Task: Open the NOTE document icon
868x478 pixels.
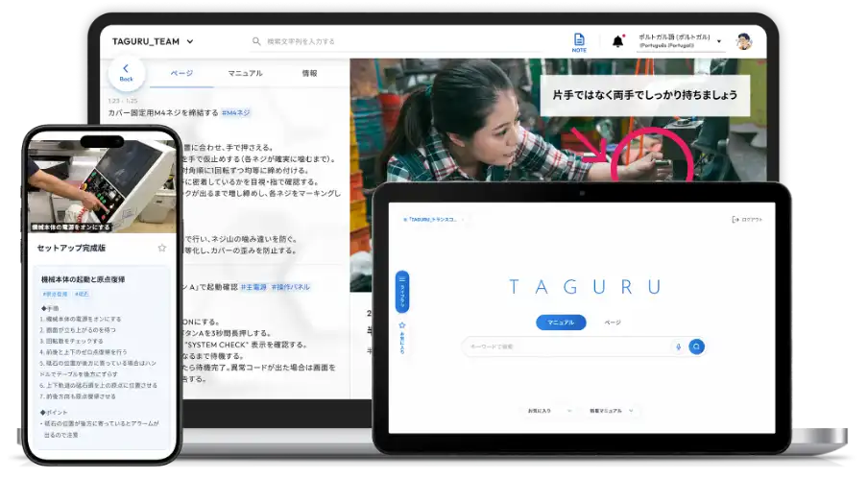Action: coord(579,42)
